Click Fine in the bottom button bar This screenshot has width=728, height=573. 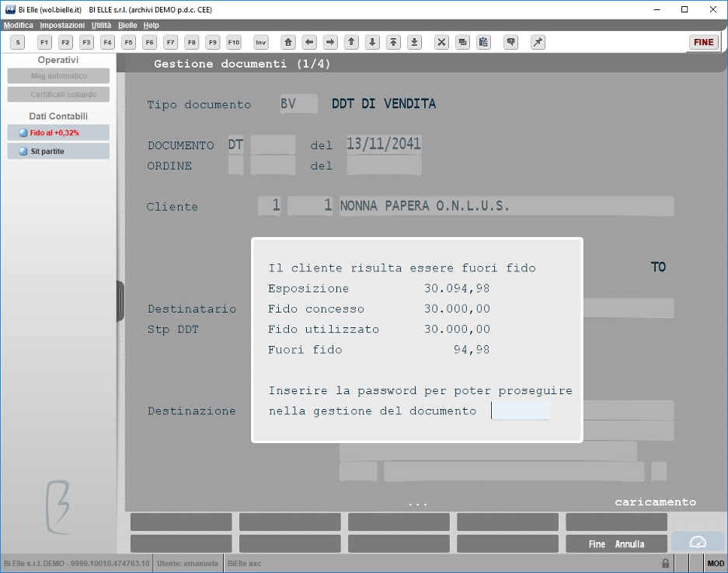click(597, 544)
